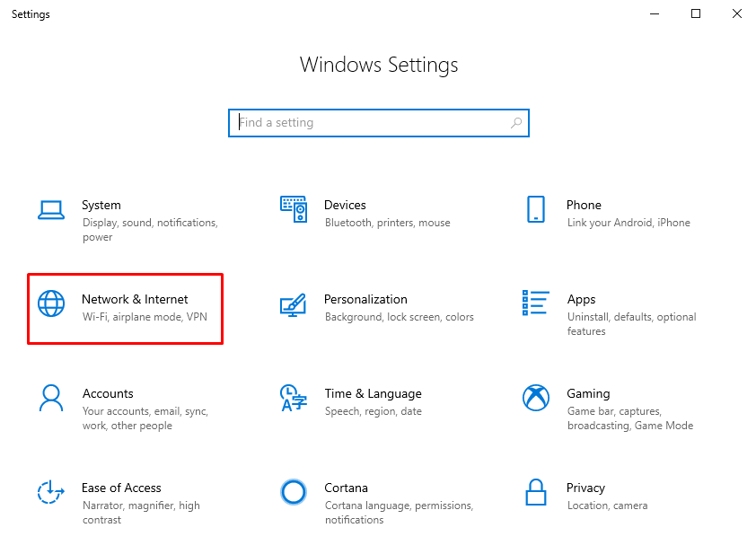
Task: Open the Gaming Xbox icon
Action: coord(536,398)
